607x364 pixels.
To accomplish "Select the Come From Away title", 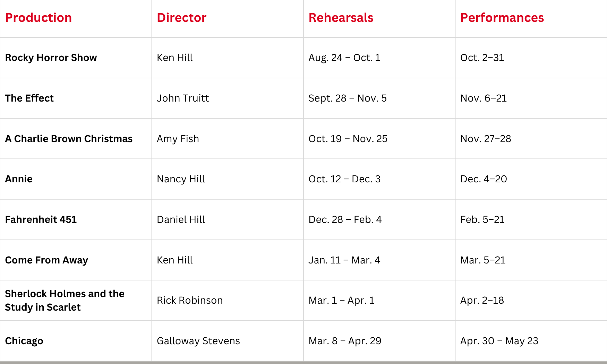I will click(x=46, y=260).
